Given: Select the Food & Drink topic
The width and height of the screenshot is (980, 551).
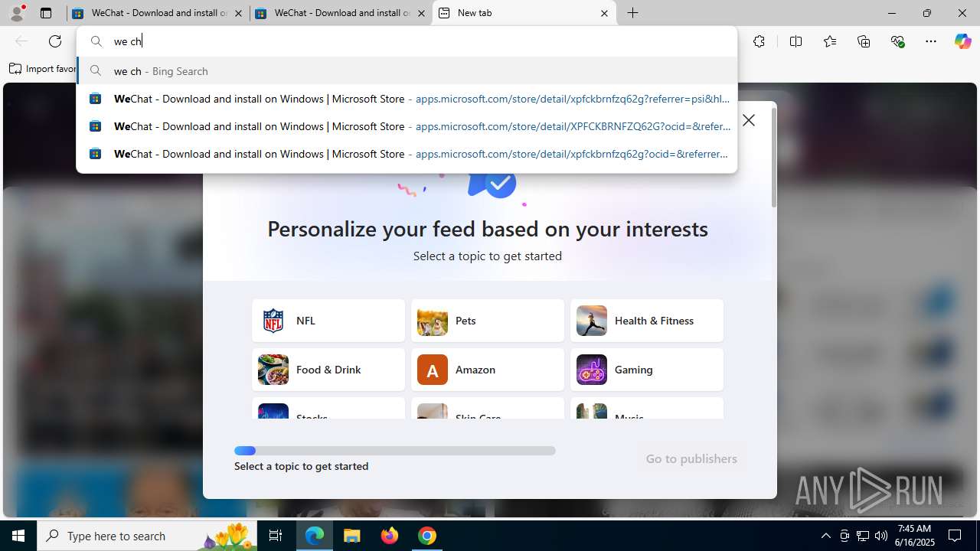Looking at the screenshot, I should tap(328, 370).
